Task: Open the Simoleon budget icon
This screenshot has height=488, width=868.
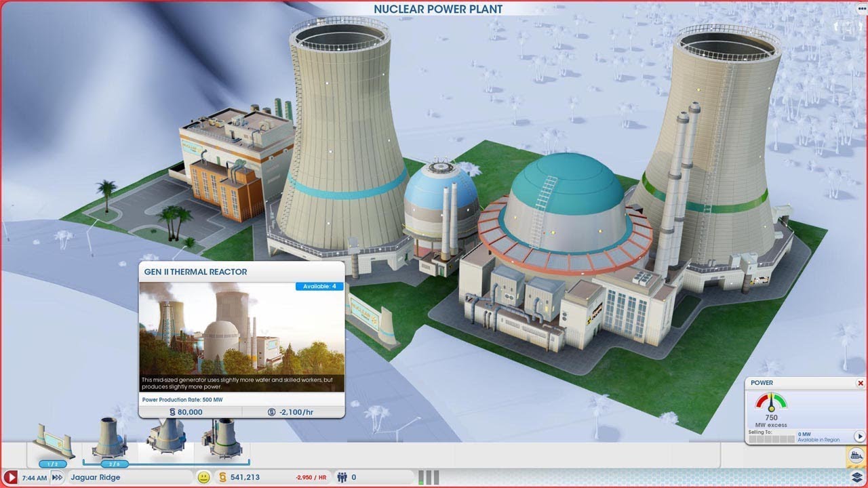Action: (x=222, y=477)
